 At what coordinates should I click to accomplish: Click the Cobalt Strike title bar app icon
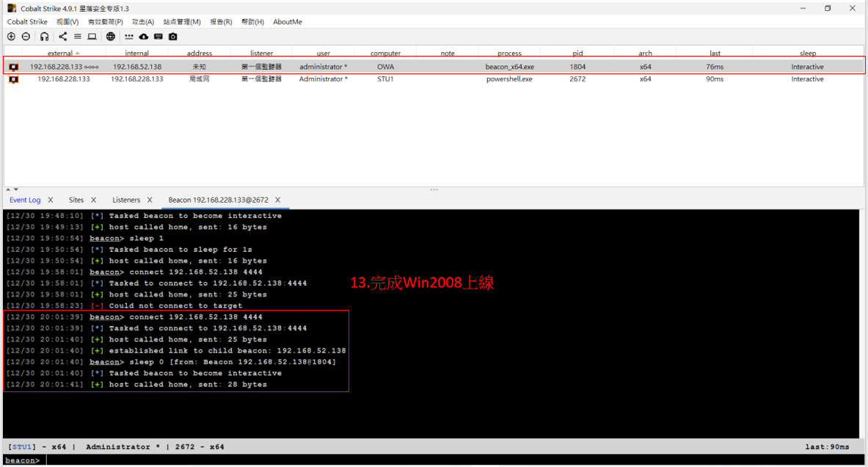coord(12,8)
